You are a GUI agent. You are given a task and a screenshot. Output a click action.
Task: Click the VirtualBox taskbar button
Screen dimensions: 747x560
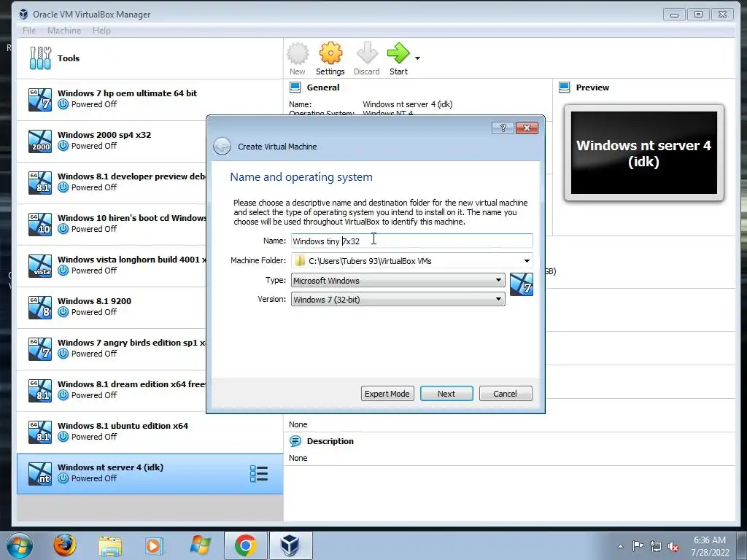click(290, 545)
